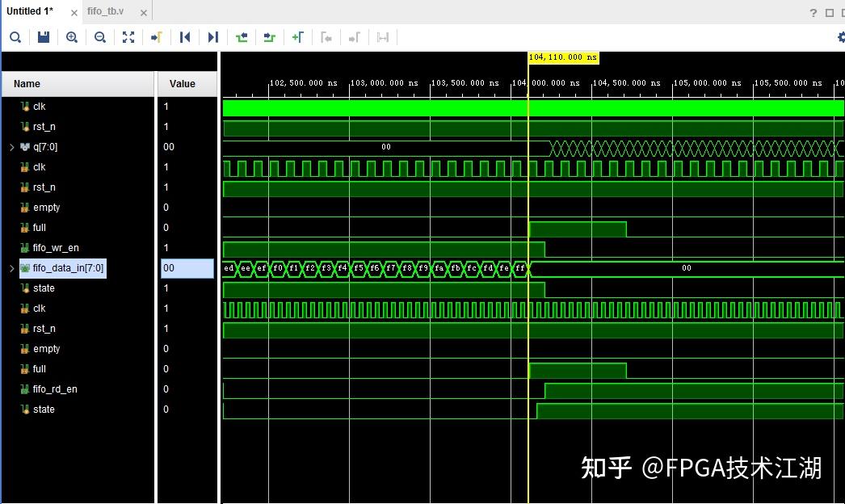Zoom in to the cursor
The width and height of the screenshot is (845, 504).
point(157,37)
